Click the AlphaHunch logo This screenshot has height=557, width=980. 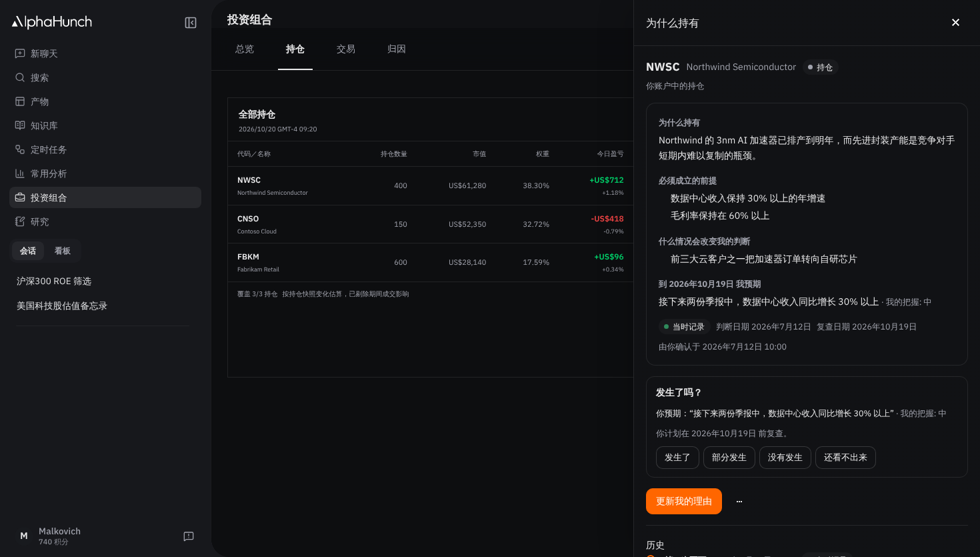52,22
